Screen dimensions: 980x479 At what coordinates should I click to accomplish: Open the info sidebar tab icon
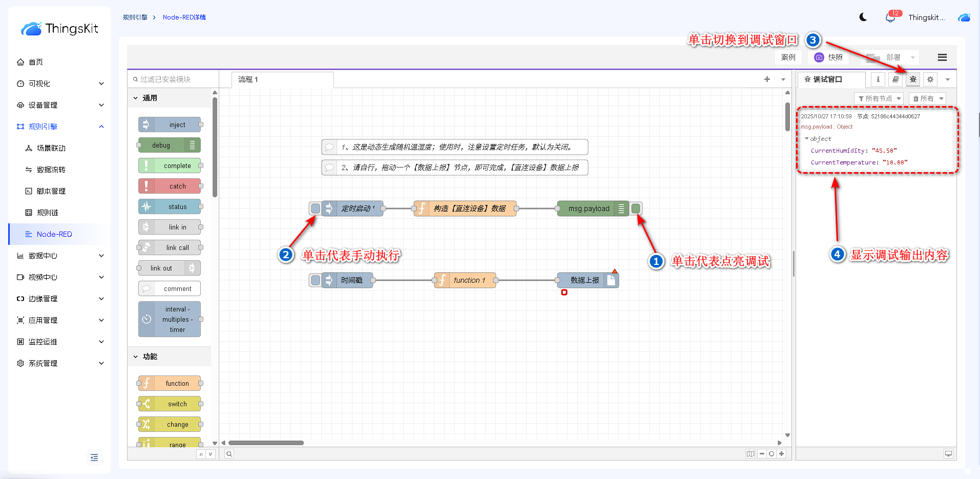tap(878, 79)
